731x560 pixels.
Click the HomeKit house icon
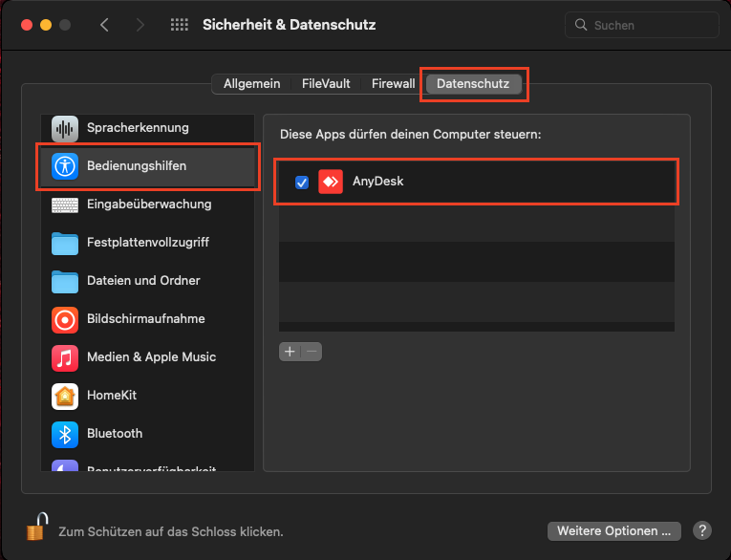[x=65, y=396]
